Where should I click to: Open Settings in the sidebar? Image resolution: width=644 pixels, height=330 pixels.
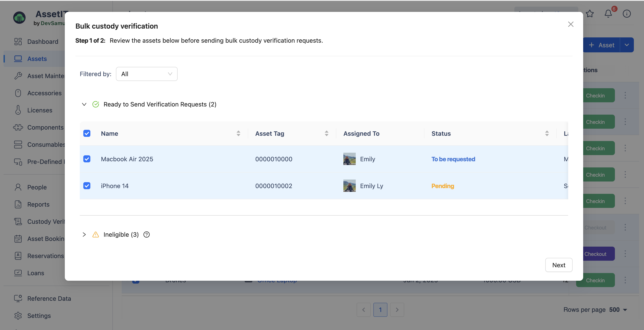39,315
